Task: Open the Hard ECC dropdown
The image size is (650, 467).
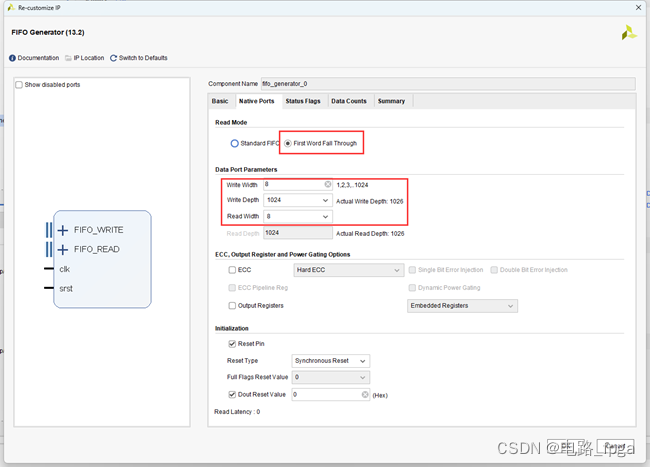Action: pyautogui.click(x=348, y=270)
